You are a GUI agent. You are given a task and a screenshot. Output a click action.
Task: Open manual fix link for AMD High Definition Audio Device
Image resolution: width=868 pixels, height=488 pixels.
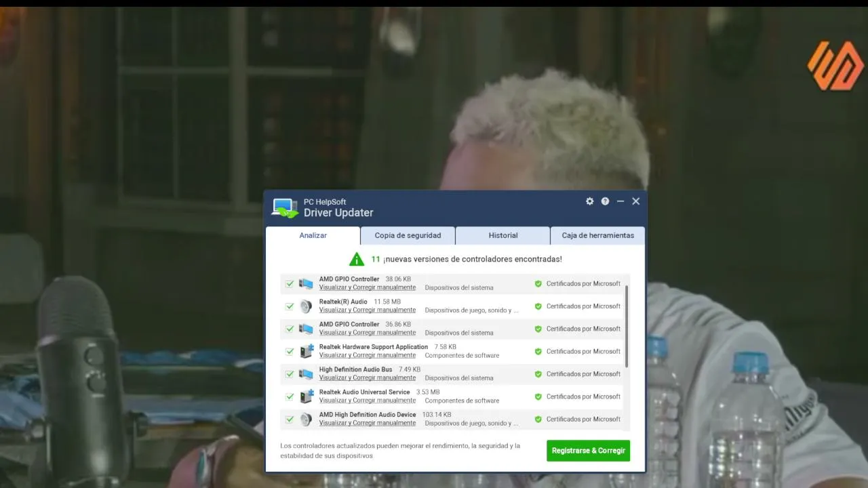tap(368, 423)
